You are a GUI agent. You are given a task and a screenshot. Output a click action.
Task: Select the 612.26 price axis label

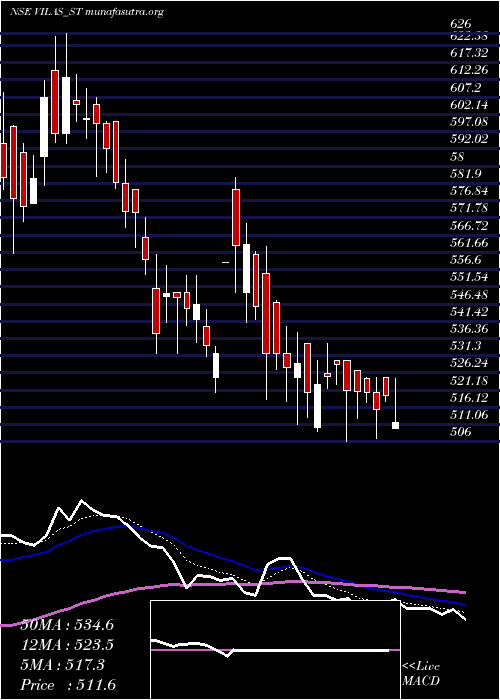click(469, 71)
